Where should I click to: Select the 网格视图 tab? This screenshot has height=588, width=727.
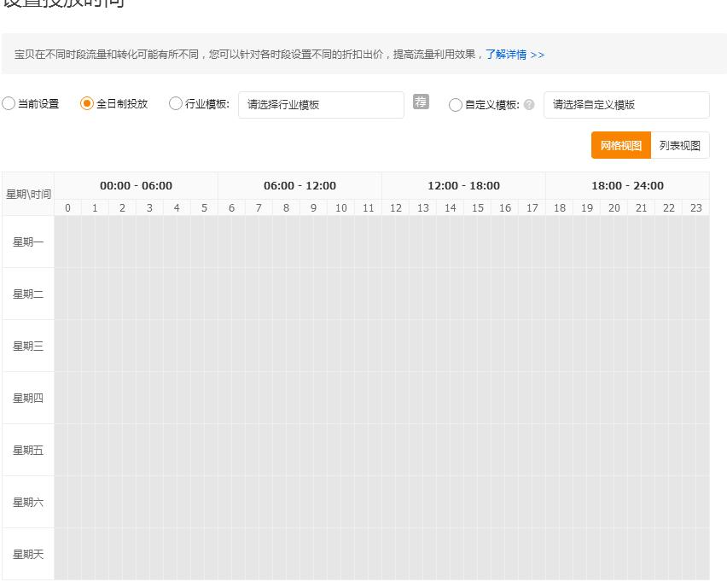[x=620, y=145]
